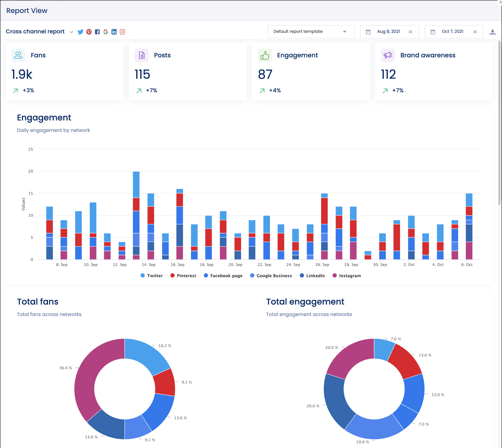Toggle Pinterest in the engagement chart legend
Image resolution: width=502 pixels, height=448 pixels.
(183, 275)
